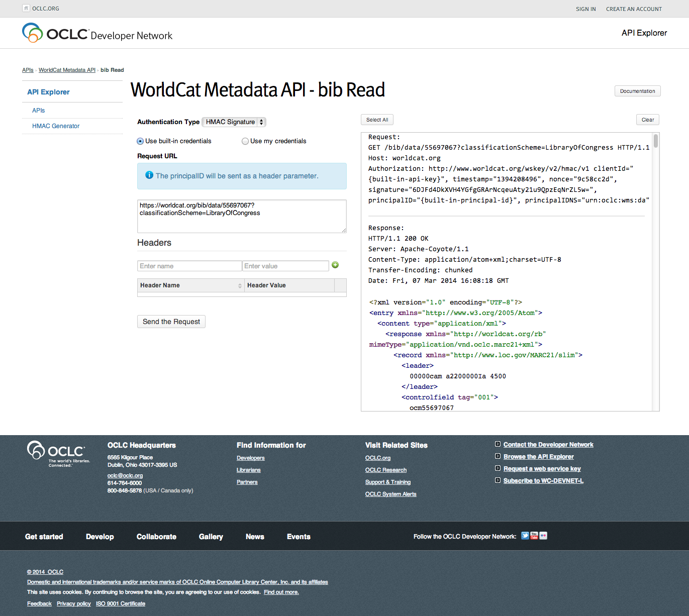This screenshot has height=616, width=689.
Task: Open Contact the Developer Network link
Action: [548, 445]
